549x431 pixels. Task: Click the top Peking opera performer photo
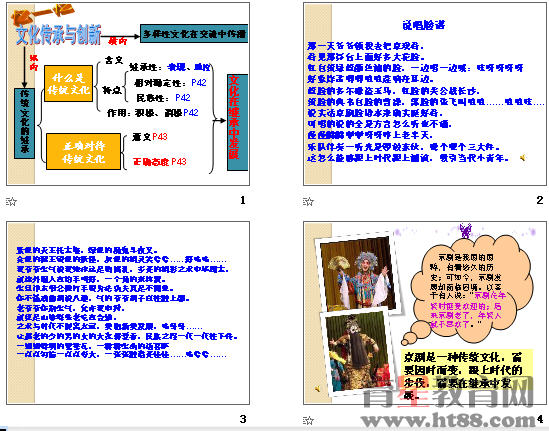click(357, 273)
